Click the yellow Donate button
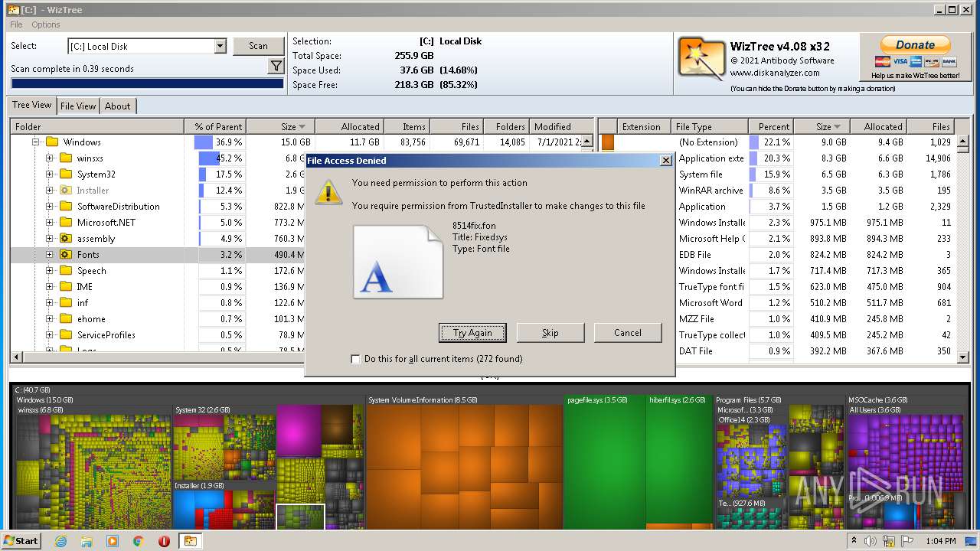Image resolution: width=980 pixels, height=551 pixels. point(915,45)
